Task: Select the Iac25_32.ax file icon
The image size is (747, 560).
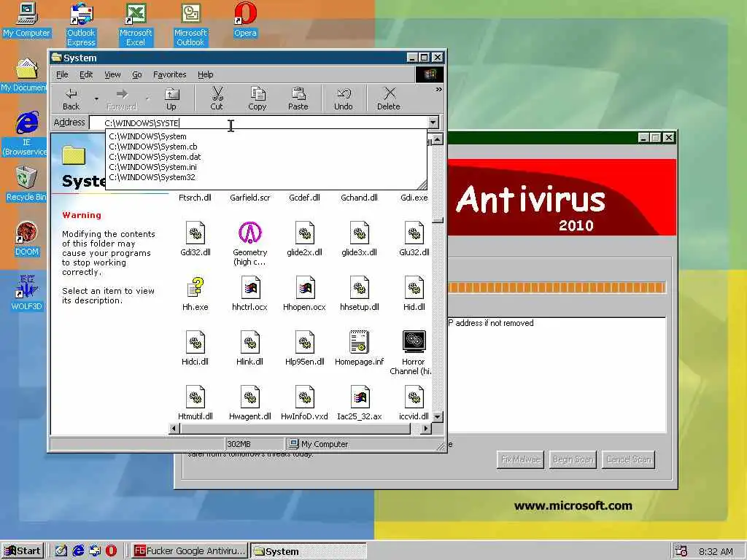Action: [x=360, y=397]
